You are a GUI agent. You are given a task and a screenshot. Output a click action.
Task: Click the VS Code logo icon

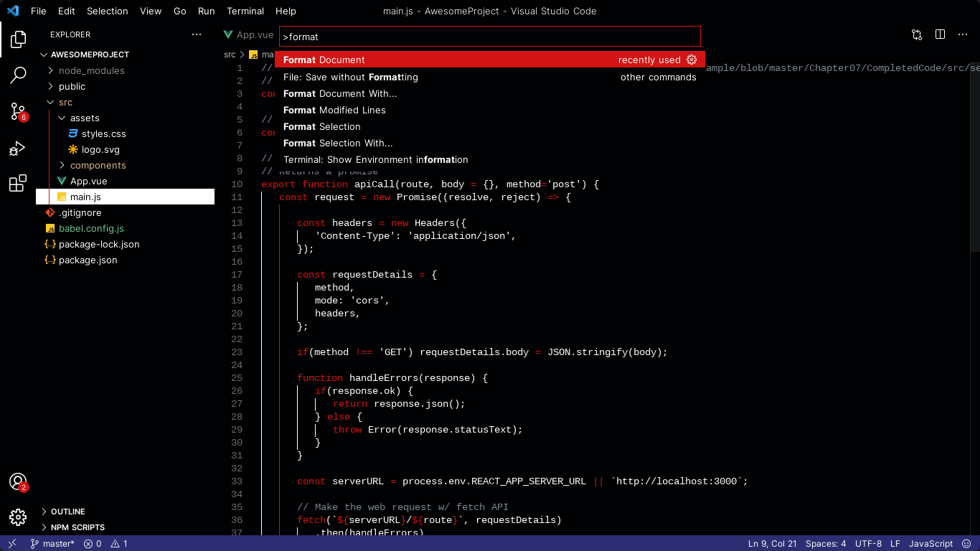click(x=13, y=11)
